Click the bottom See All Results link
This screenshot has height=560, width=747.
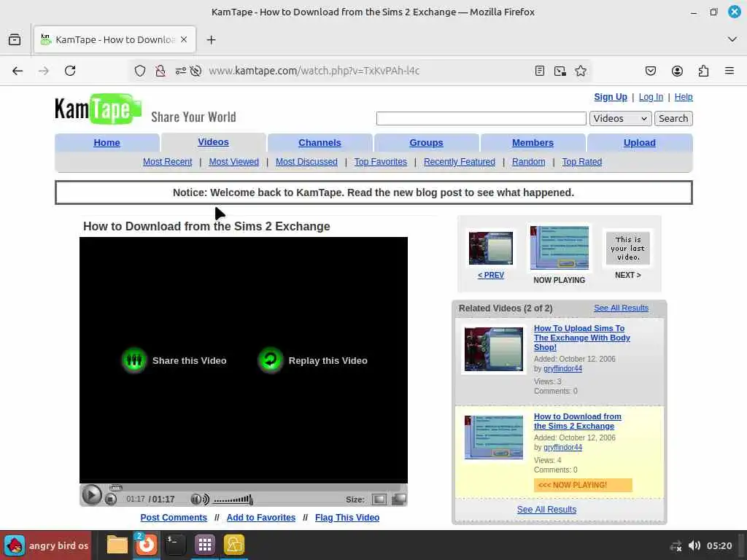[546, 510]
